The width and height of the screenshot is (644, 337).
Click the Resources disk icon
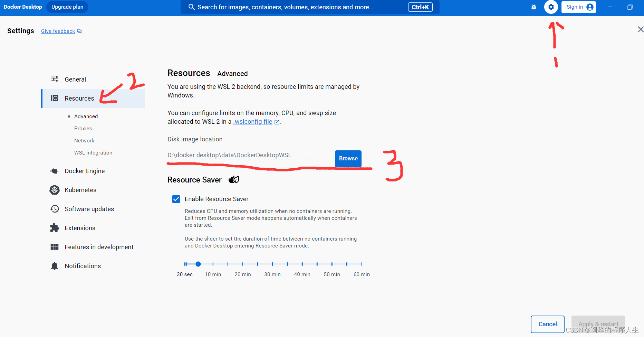click(55, 98)
